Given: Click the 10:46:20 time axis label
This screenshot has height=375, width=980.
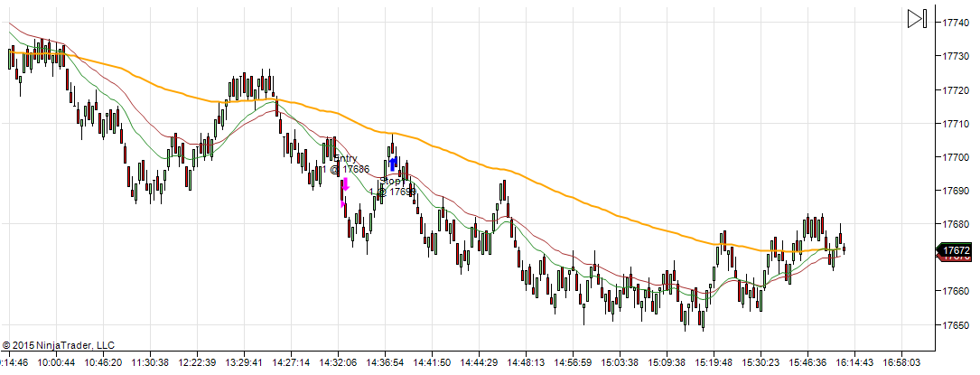Looking at the screenshot, I should tap(104, 362).
